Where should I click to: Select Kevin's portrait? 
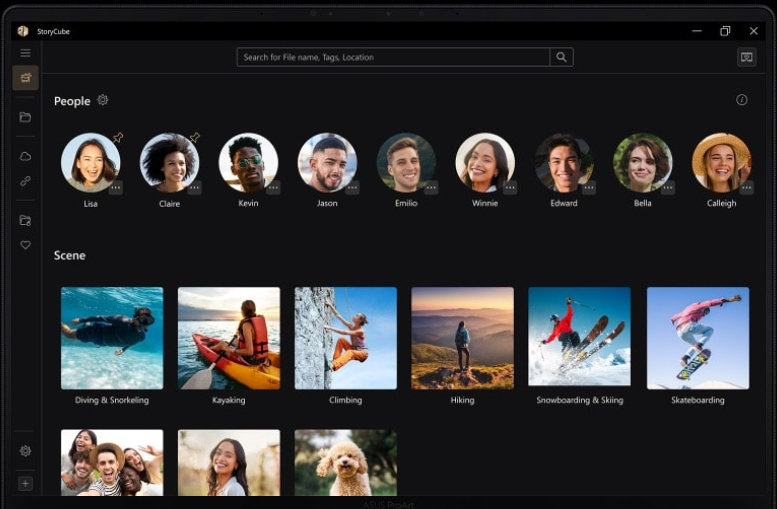[248, 163]
